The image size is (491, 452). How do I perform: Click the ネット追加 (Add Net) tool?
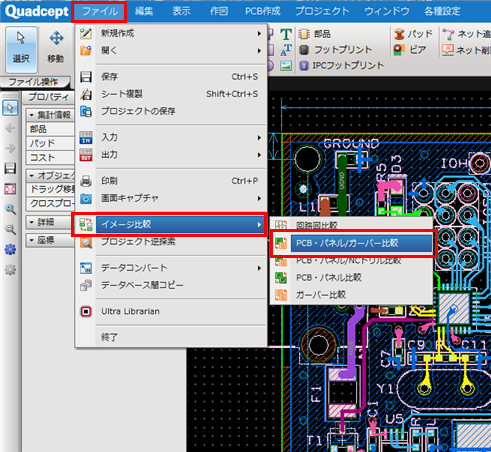click(466, 34)
